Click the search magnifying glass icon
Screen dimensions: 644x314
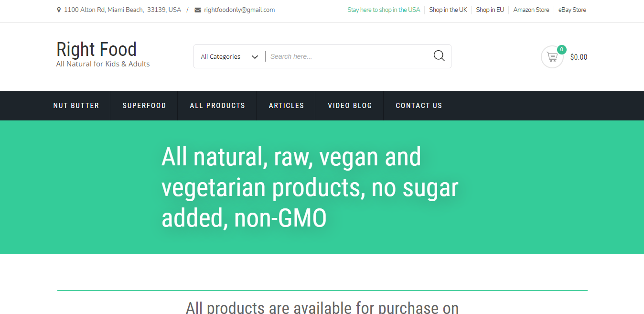pyautogui.click(x=439, y=56)
